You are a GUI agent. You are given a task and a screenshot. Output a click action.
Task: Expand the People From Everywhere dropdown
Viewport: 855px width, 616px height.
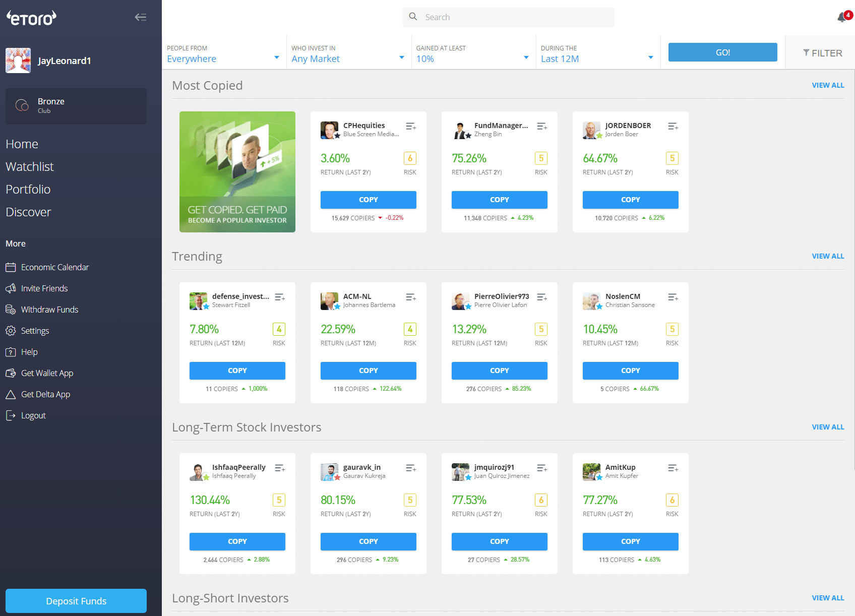(x=223, y=53)
